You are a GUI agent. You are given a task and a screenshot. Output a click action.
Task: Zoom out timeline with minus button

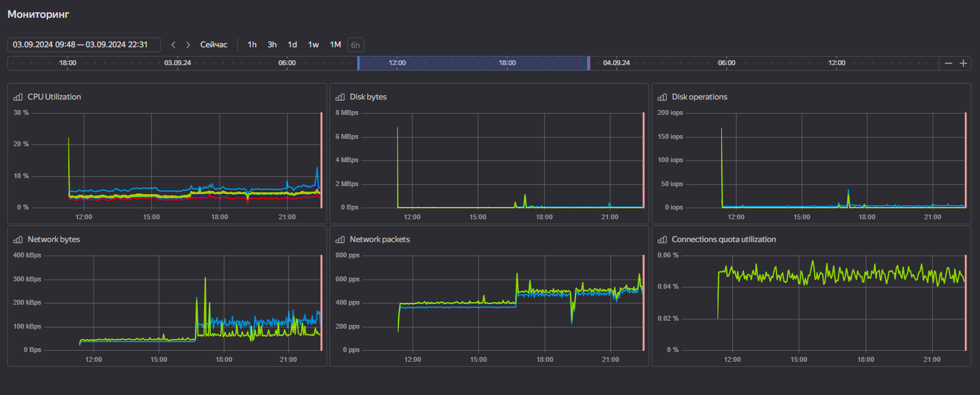[948, 63]
